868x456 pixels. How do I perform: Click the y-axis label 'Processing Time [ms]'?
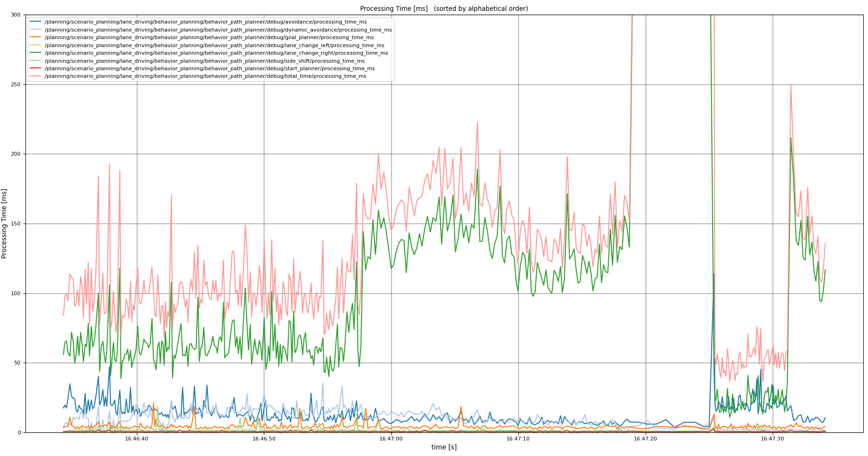click(x=4, y=224)
